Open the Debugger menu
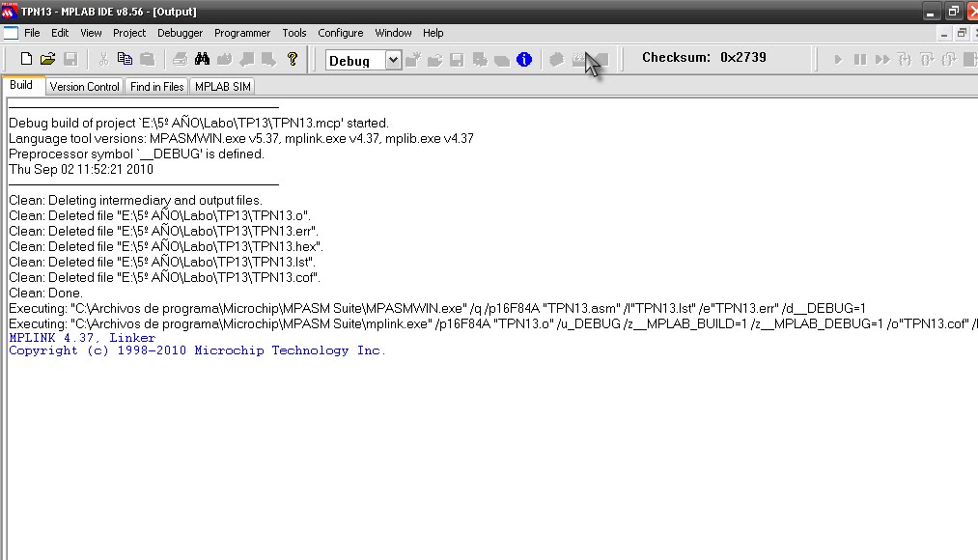 (180, 33)
